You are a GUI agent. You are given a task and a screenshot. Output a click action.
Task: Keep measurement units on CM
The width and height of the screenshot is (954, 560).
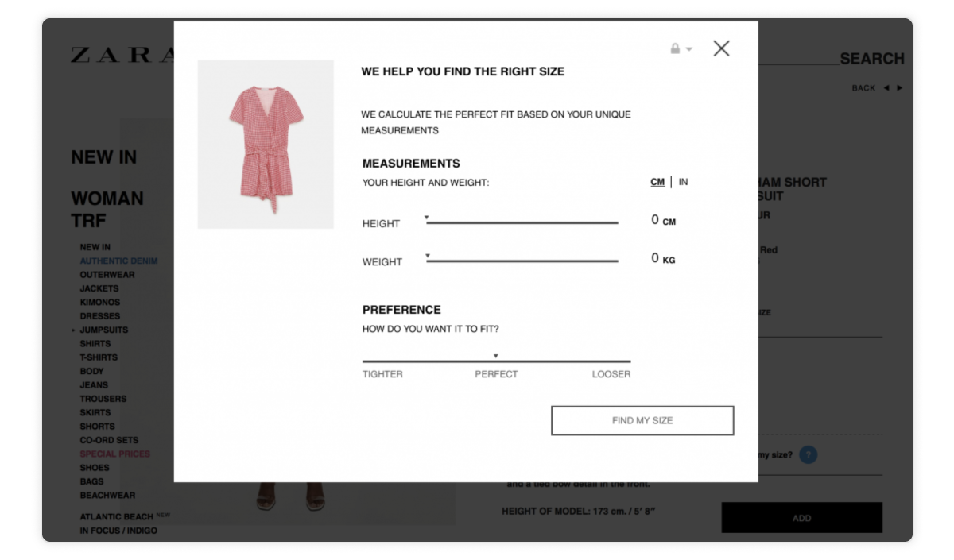coord(657,181)
